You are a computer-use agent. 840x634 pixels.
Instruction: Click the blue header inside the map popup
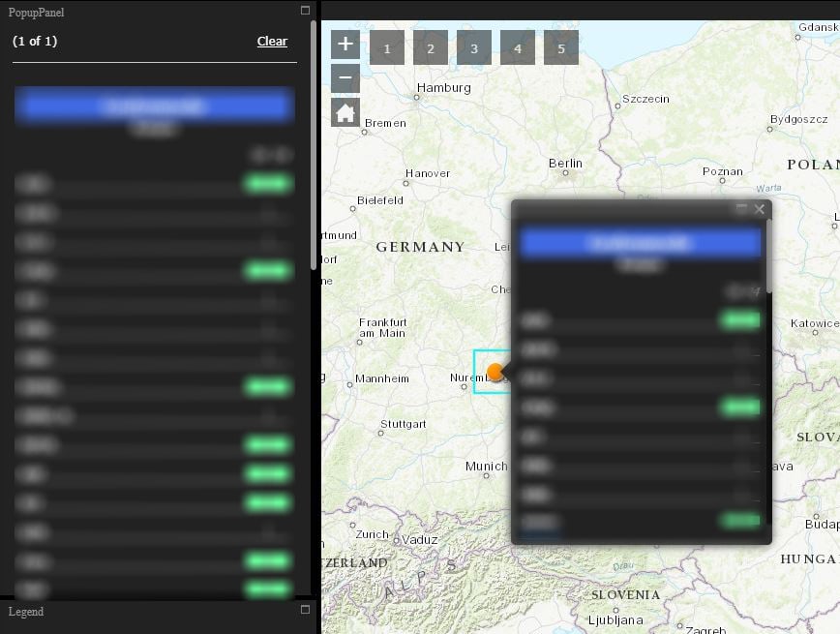pos(640,243)
